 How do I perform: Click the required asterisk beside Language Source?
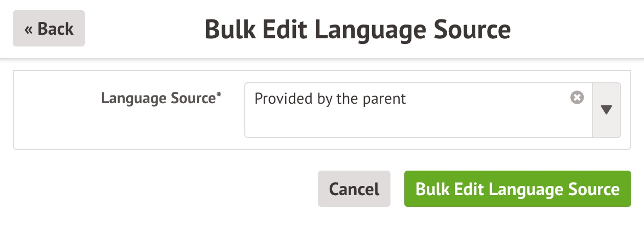219,96
